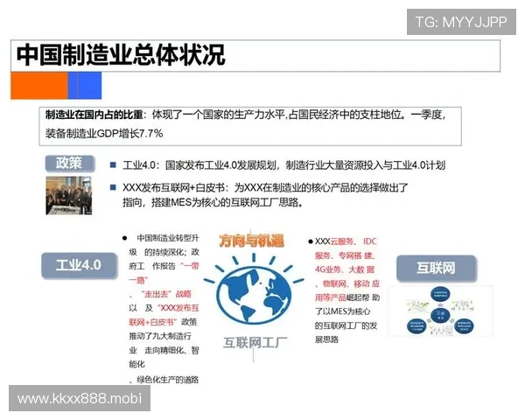This screenshot has width=525, height=420.
Task: Click the paragraph starting 中国制造业转型升级
Action: point(164,309)
